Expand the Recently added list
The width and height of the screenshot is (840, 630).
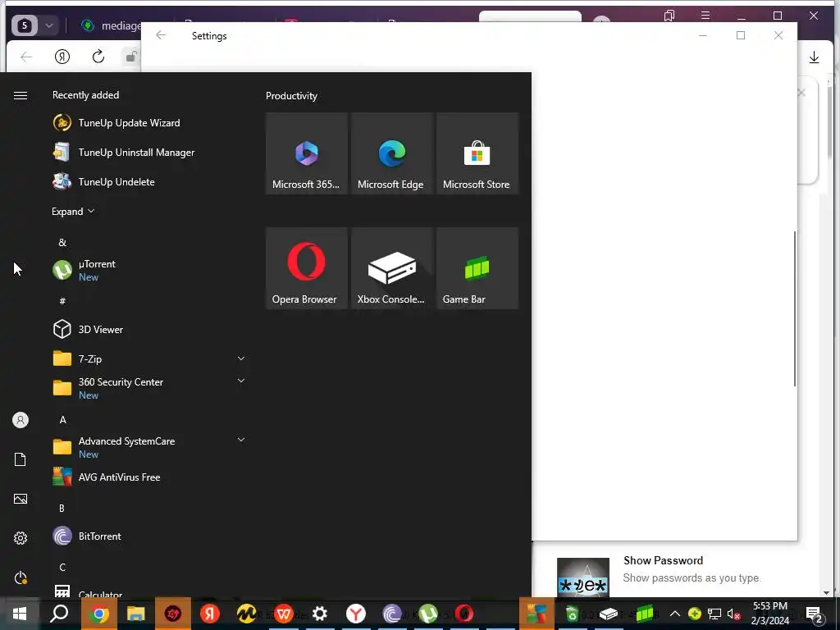[73, 211]
